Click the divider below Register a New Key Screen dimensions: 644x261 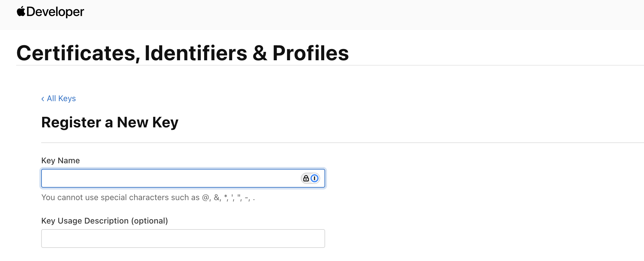pos(312,143)
